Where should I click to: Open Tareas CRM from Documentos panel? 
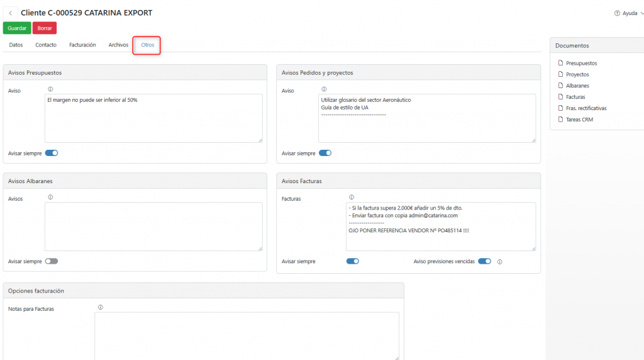pos(579,120)
